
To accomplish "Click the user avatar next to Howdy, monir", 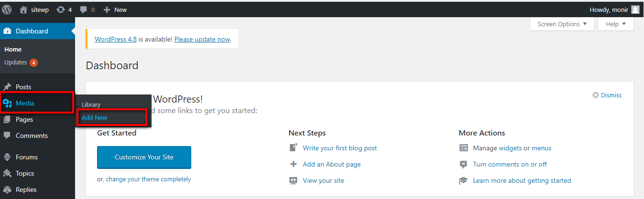I will coord(635,9).
